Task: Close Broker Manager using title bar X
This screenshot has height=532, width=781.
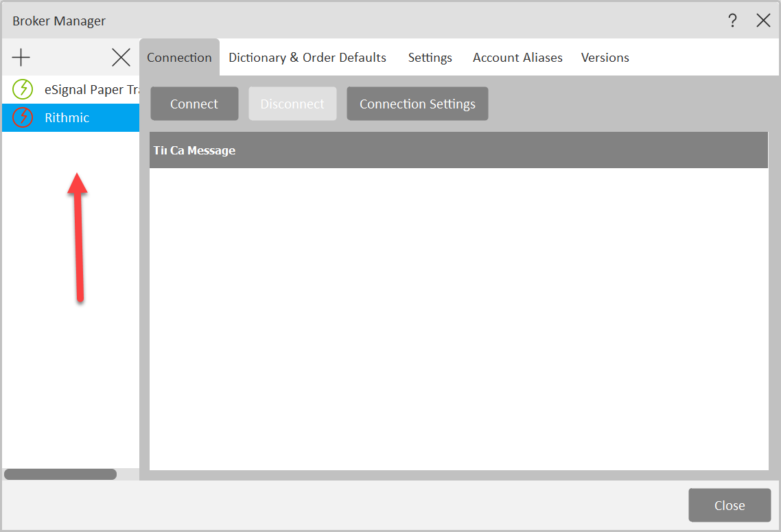Action: 763,21
